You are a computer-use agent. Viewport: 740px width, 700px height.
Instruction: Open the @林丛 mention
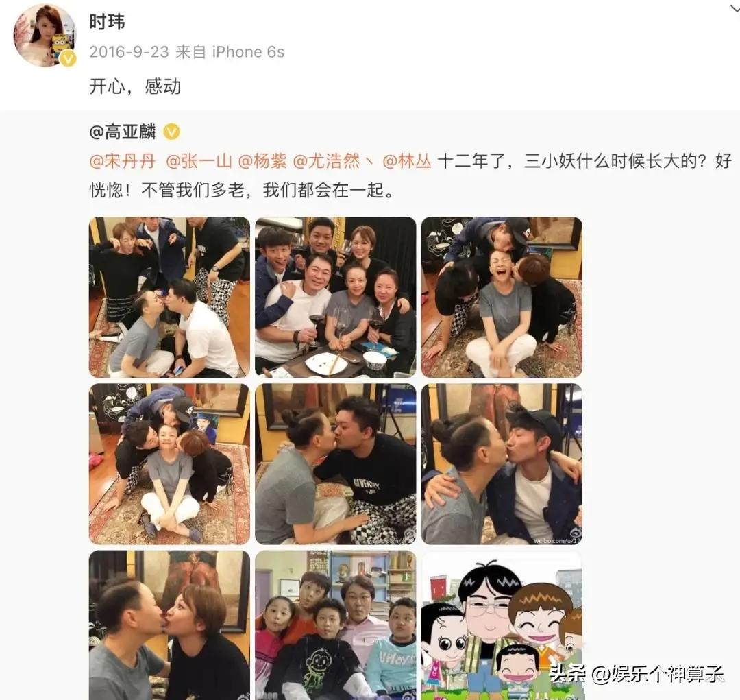407,161
